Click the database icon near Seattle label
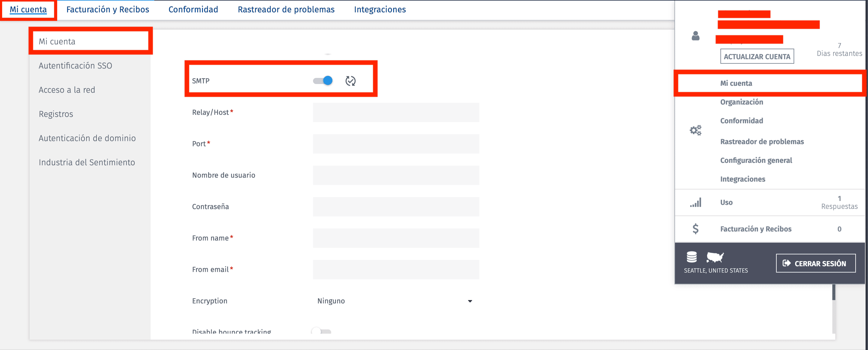This screenshot has height=350, width=868. coord(691,258)
